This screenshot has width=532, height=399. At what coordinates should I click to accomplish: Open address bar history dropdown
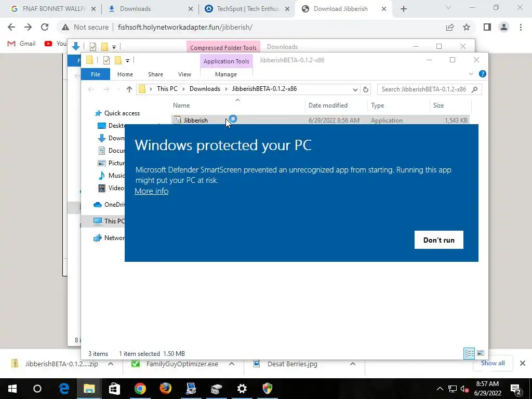point(355,89)
